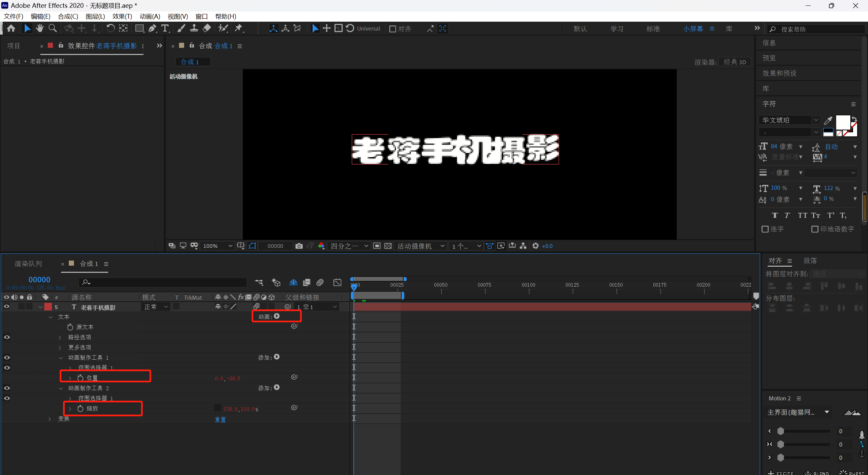Select the Zoom magnifier tool

pos(53,28)
